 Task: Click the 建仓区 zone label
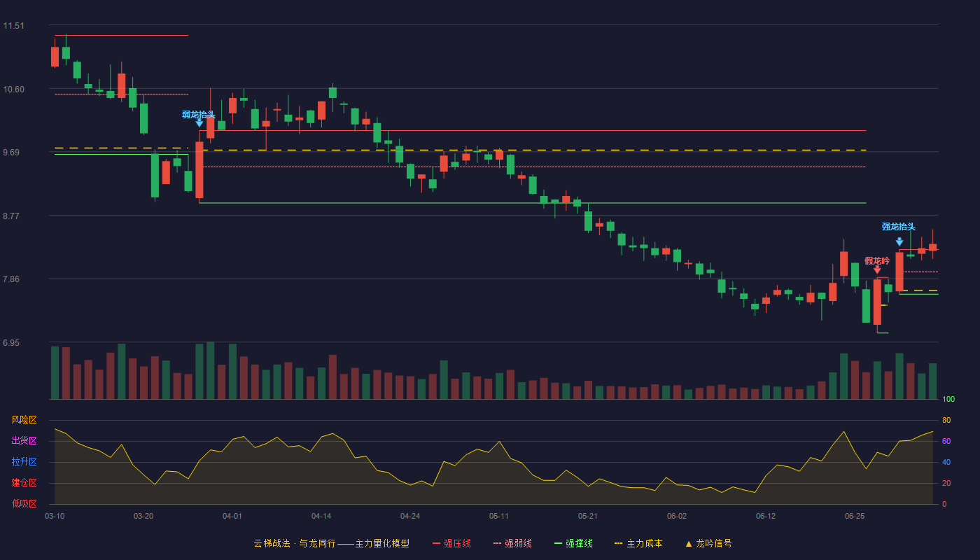pos(24,483)
